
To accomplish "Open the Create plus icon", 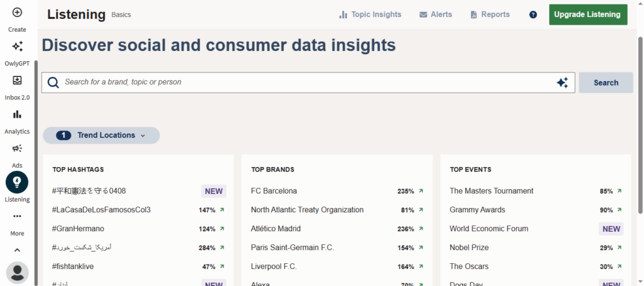I will coord(17,13).
